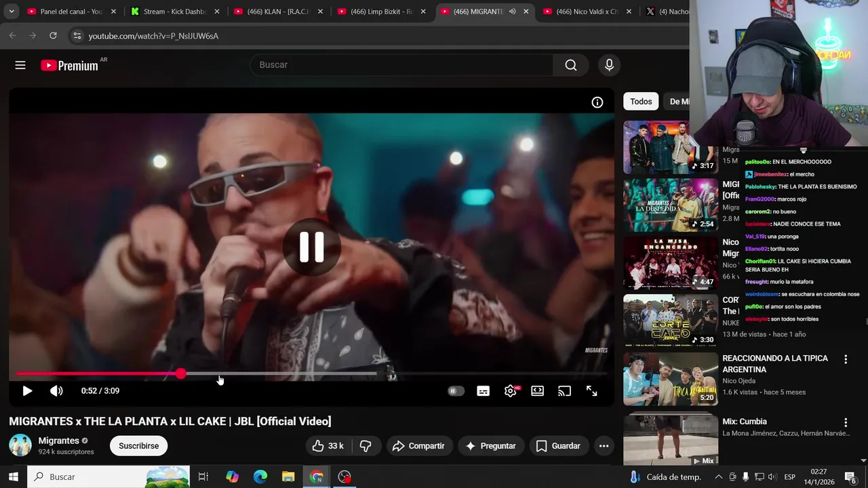Open weather widget 'Caída de temp.'
The width and height of the screenshot is (868, 488).
(665, 476)
